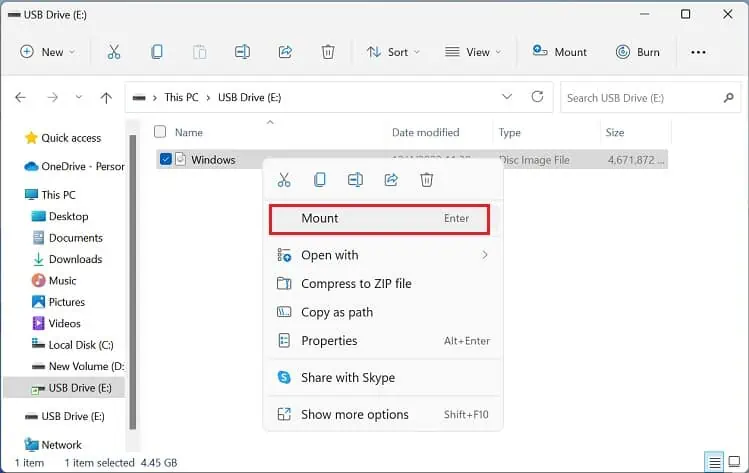The width and height of the screenshot is (749, 473).
Task: Toggle the select-all checkbox in header
Action: tap(160, 132)
